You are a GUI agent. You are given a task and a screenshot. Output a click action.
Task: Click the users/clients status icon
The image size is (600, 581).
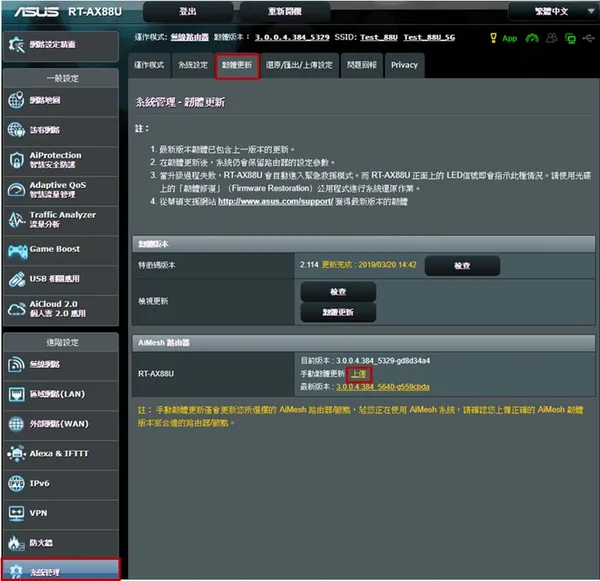click(x=551, y=38)
